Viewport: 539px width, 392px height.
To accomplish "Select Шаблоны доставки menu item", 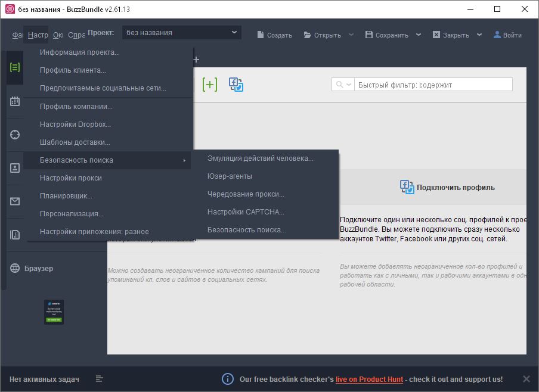I will pyautogui.click(x=109, y=142).
